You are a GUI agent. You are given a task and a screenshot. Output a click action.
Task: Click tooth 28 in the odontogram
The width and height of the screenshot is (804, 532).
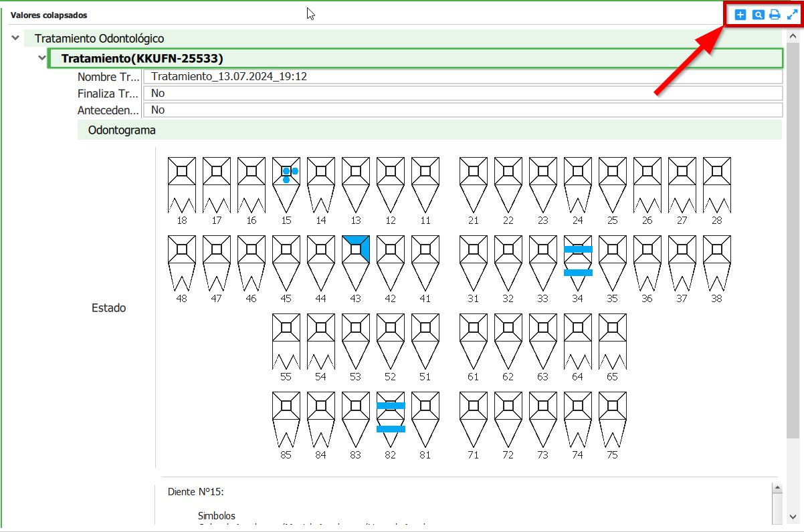(x=717, y=184)
